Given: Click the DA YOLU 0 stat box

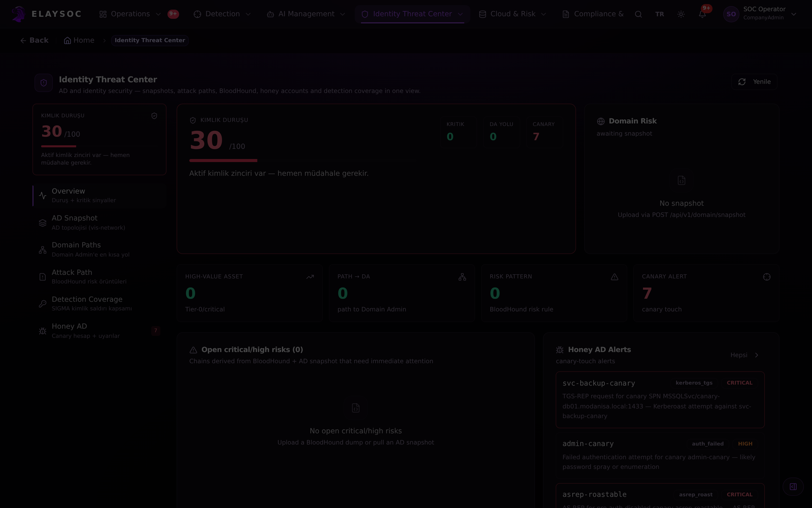Looking at the screenshot, I should click(502, 132).
